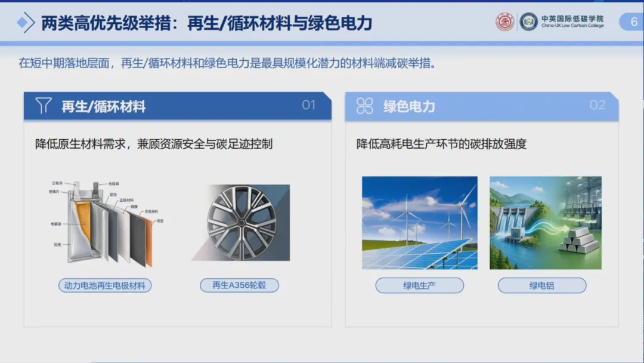Select the alloy wheel hub image

tap(241, 223)
